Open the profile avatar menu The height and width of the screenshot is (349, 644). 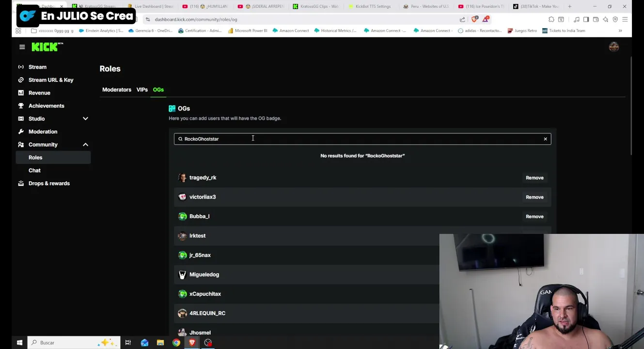[613, 47]
